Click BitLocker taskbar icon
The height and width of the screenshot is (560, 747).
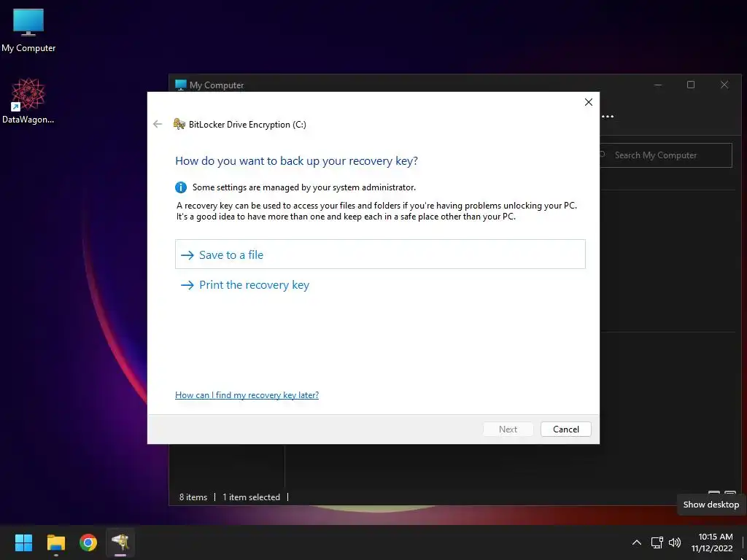120,542
